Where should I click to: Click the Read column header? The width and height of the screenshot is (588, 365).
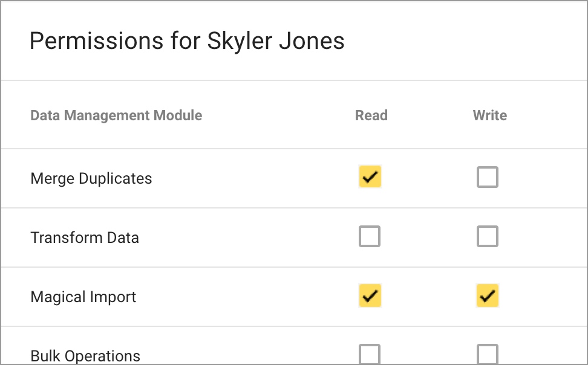(x=371, y=115)
